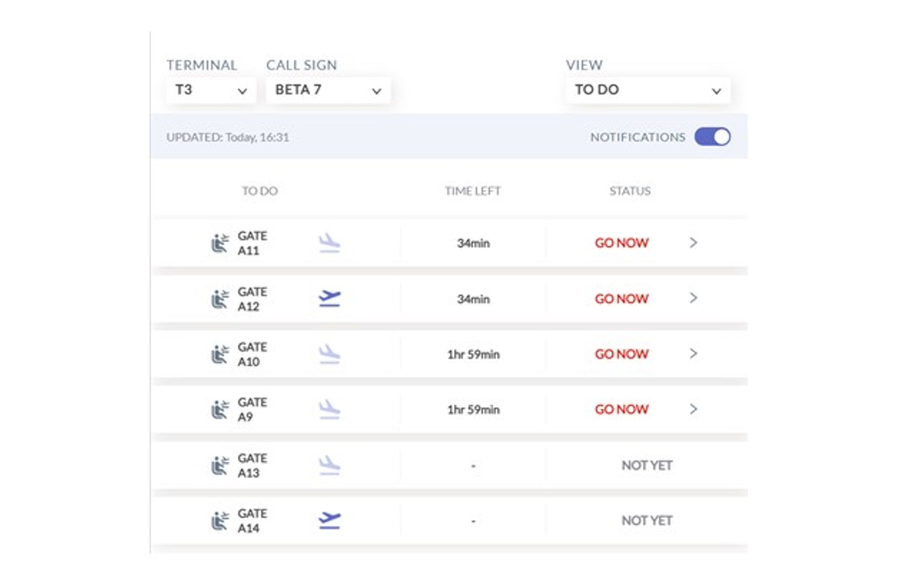905x588 pixels.
Task: Click NOT YET status for Gate A13
Action: [x=647, y=465]
